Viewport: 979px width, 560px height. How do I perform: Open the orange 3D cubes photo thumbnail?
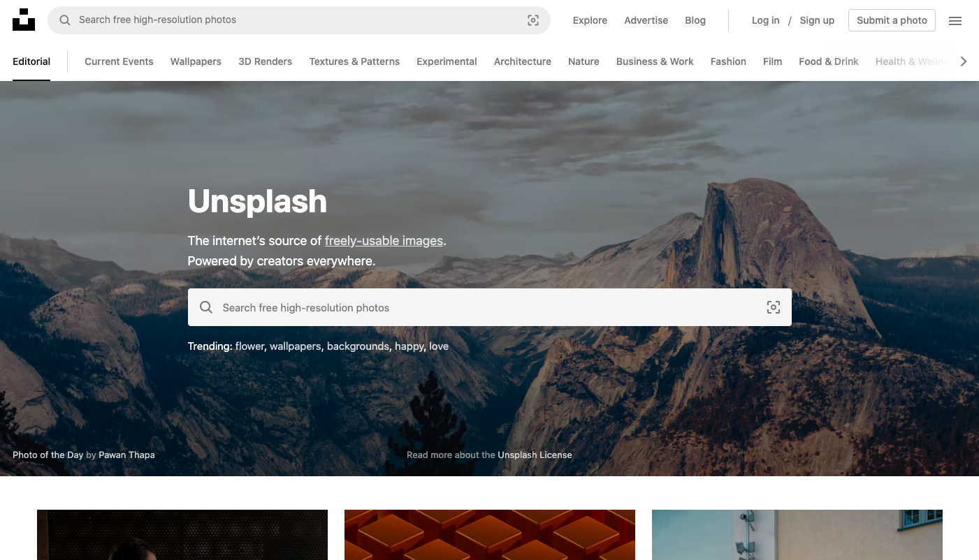(490, 535)
